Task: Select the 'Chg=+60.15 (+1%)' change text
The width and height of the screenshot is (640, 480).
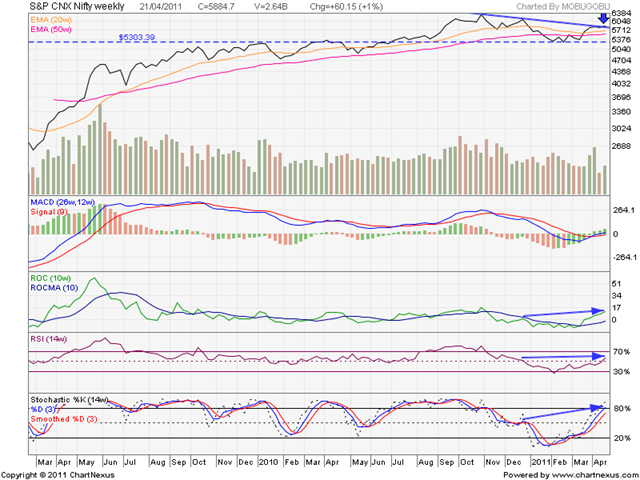Action: tap(346, 7)
